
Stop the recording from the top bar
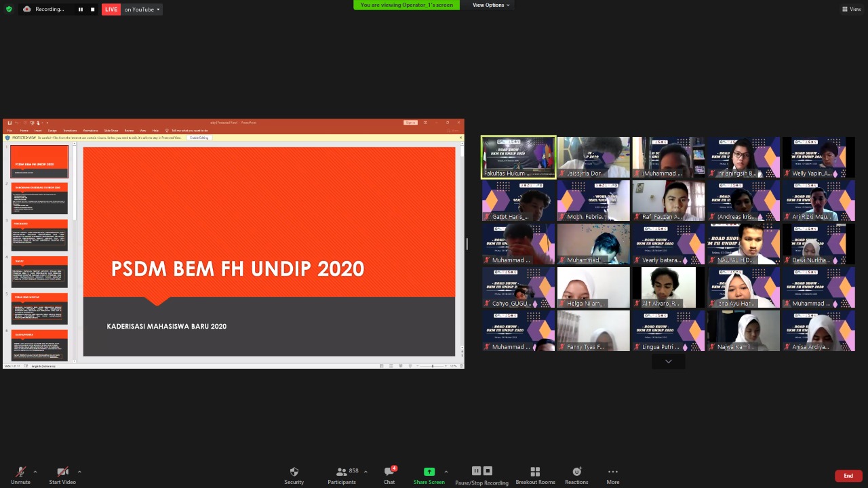92,9
